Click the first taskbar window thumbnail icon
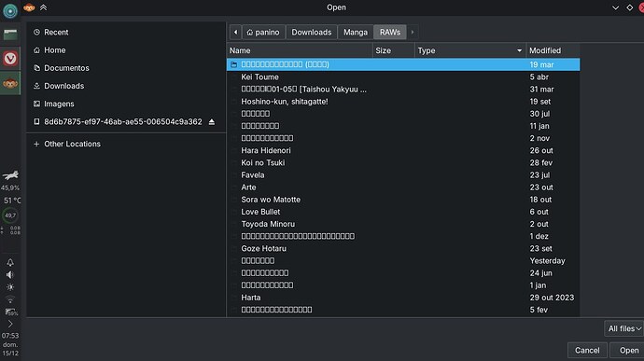 [x=10, y=35]
